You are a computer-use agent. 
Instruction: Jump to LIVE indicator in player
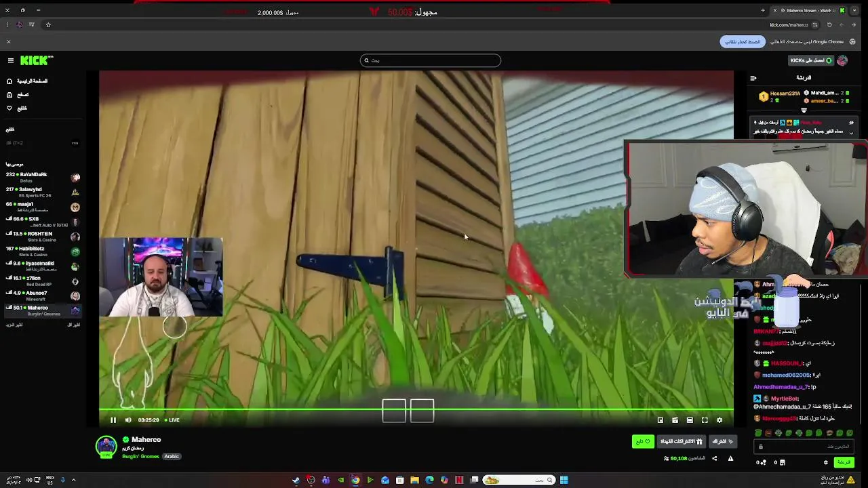pyautogui.click(x=172, y=420)
